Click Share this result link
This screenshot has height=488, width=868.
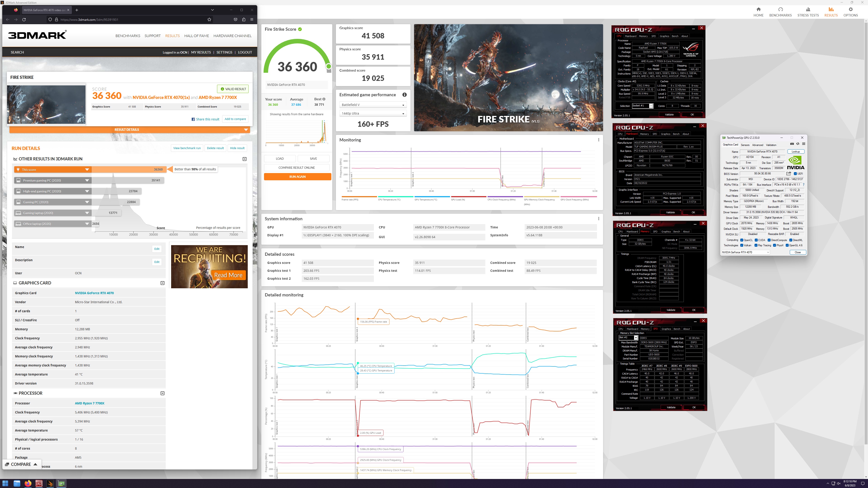[205, 119]
